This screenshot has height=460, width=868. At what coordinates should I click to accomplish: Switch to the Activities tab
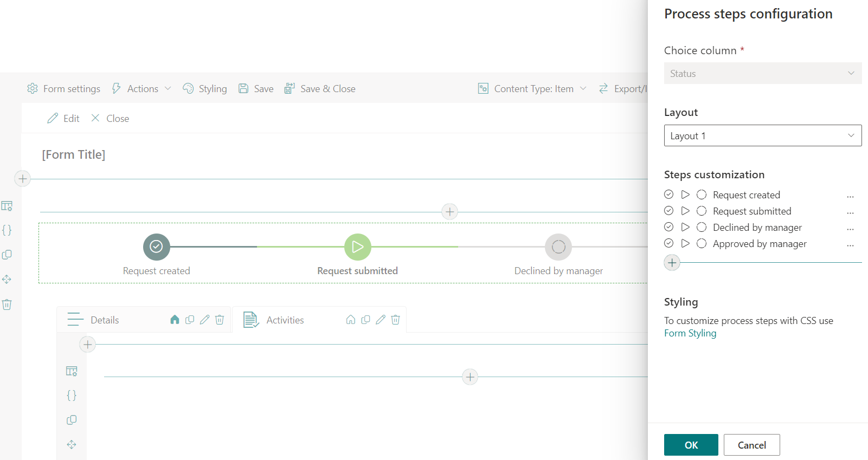[x=285, y=320]
